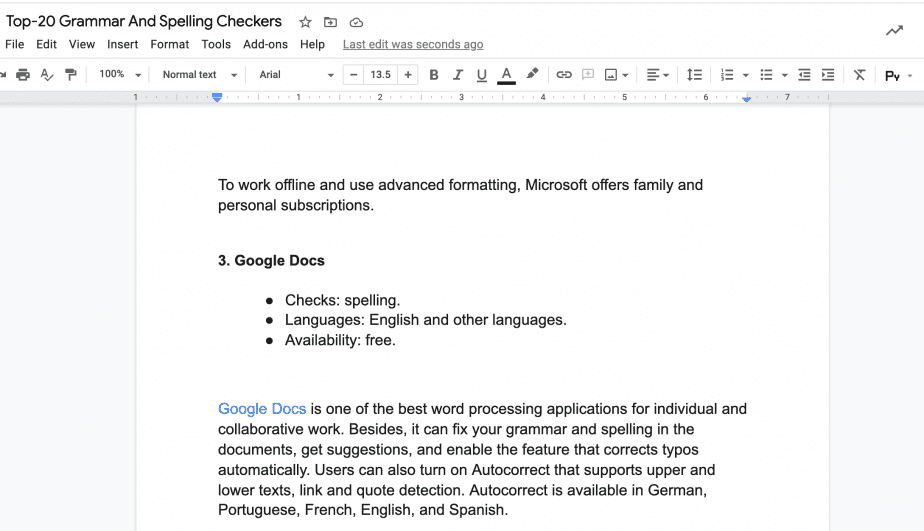The height and width of the screenshot is (531, 924).
Task: Run the spelling and grammar check icon
Action: click(x=47, y=75)
